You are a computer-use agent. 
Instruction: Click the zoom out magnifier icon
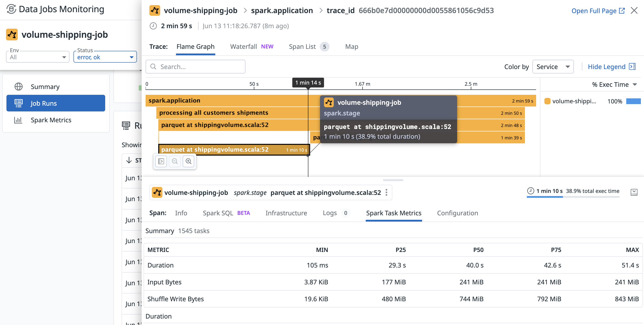(x=175, y=161)
